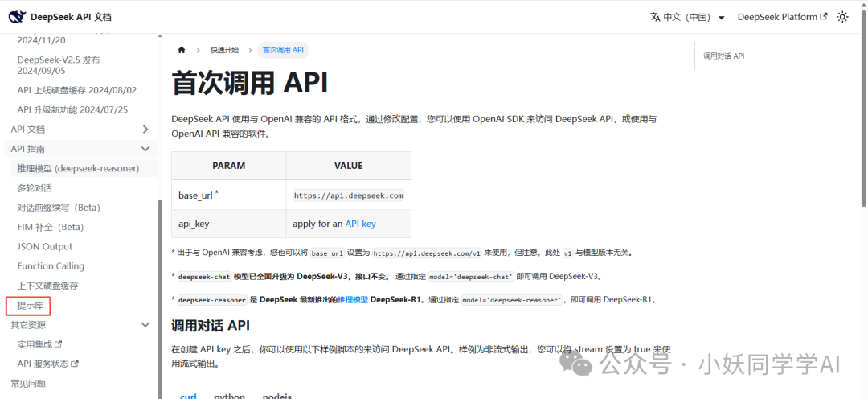This screenshot has width=868, height=399.
Task: Click the api_key table cell
Action: (228, 224)
